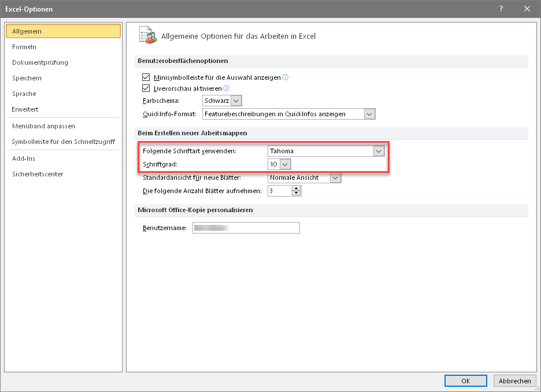The image size is (541, 392).
Task: Toggle Minisymbolleiste für die Auswahl anzeigen checkbox
Action: [146, 77]
